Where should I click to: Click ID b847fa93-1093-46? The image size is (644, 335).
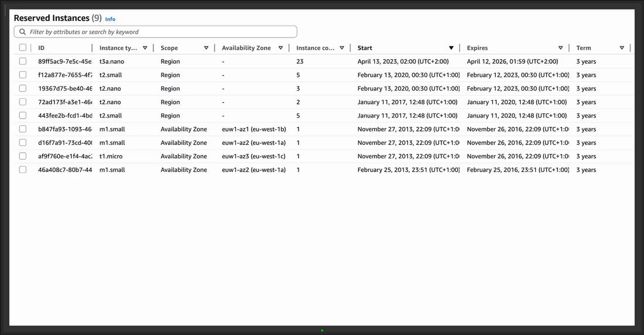(x=65, y=129)
